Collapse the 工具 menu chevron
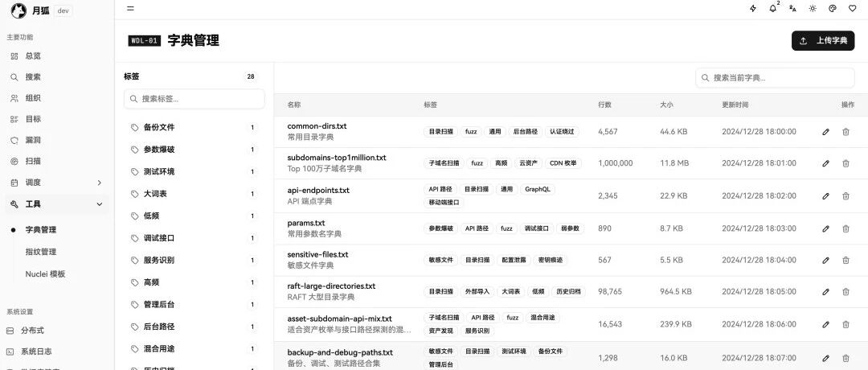The width and height of the screenshot is (868, 370). [100, 204]
